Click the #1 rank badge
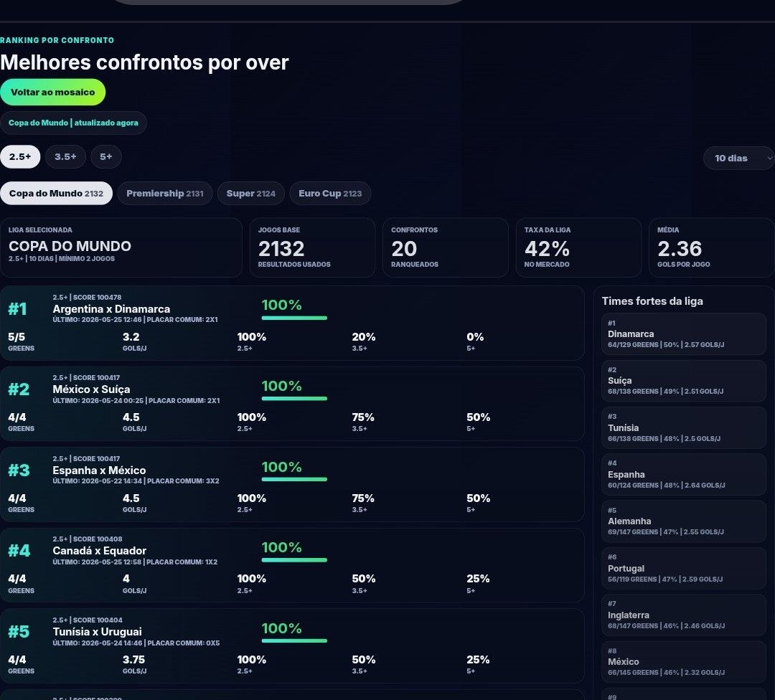The height and width of the screenshot is (700, 775). (17, 308)
